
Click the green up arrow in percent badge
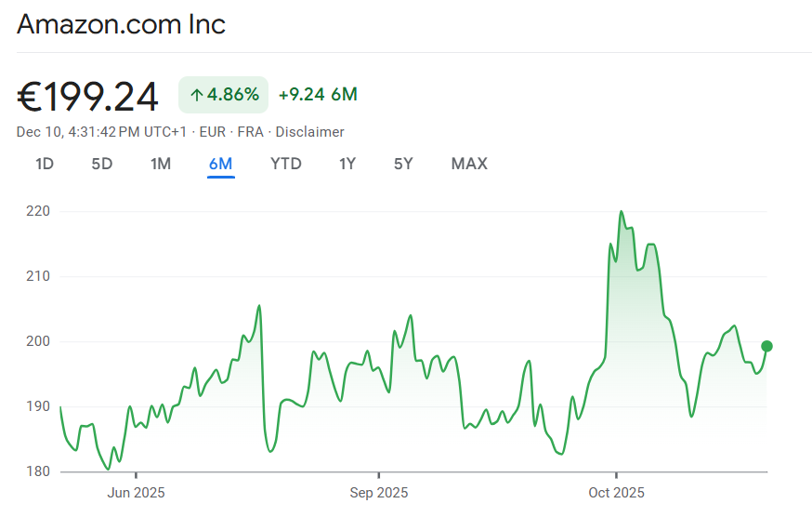click(196, 95)
